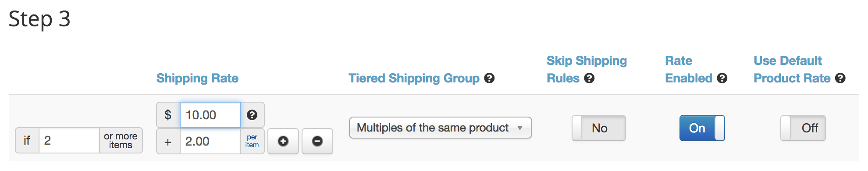Click the Rate Enabled header label
Screen dimensions: 868x171
click(689, 69)
